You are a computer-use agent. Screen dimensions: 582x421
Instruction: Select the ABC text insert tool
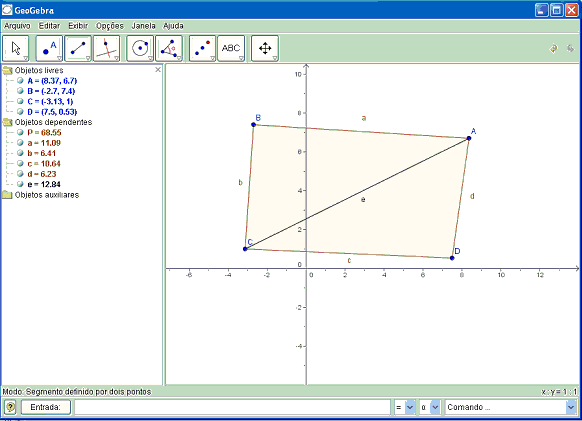click(231, 48)
